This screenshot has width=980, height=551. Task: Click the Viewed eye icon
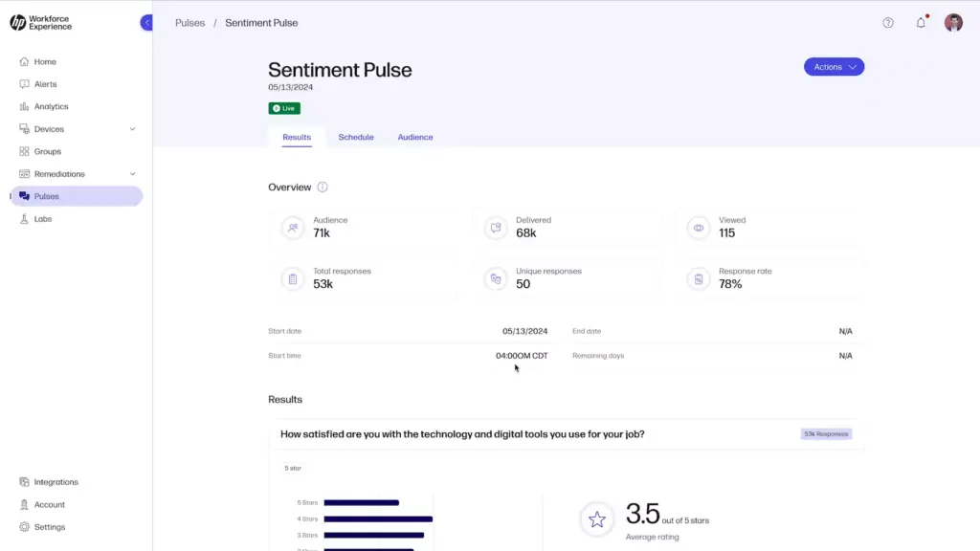pos(699,228)
